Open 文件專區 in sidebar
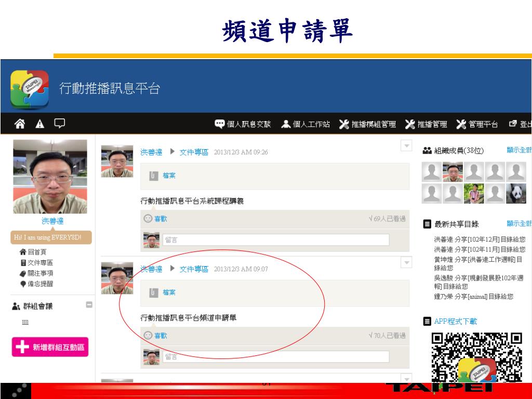Image resolution: width=532 pixels, height=399 pixels. (37, 262)
